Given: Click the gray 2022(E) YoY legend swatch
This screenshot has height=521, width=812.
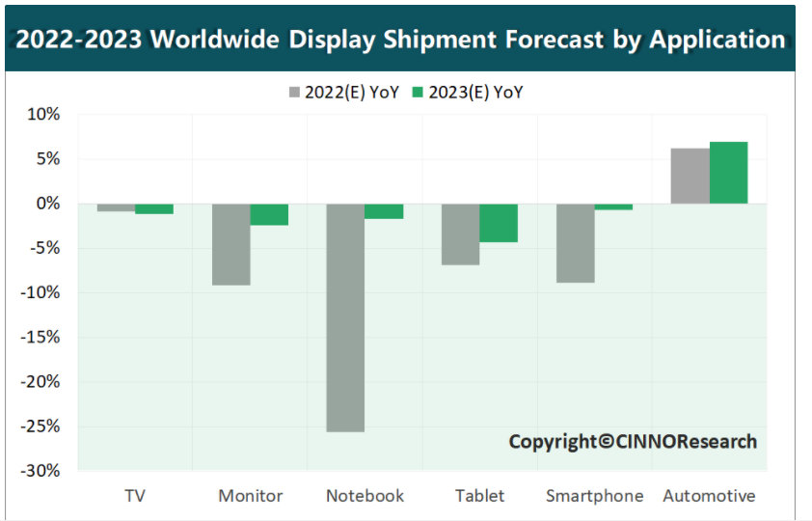Looking at the screenshot, I should click(x=294, y=93).
